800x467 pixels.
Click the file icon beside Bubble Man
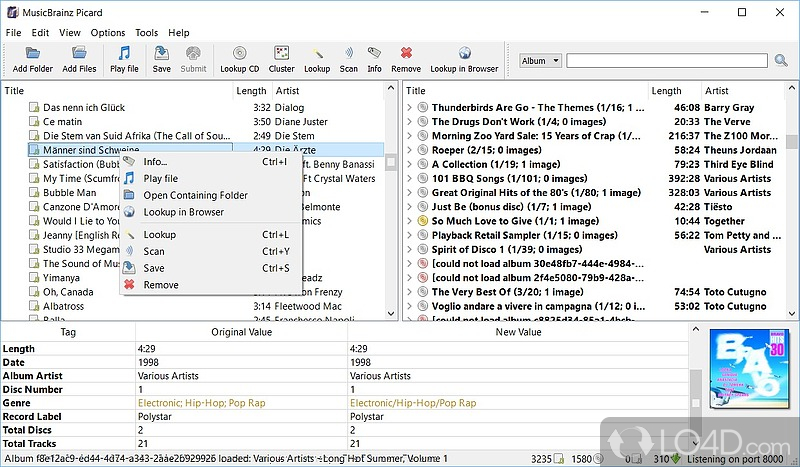[x=34, y=192]
